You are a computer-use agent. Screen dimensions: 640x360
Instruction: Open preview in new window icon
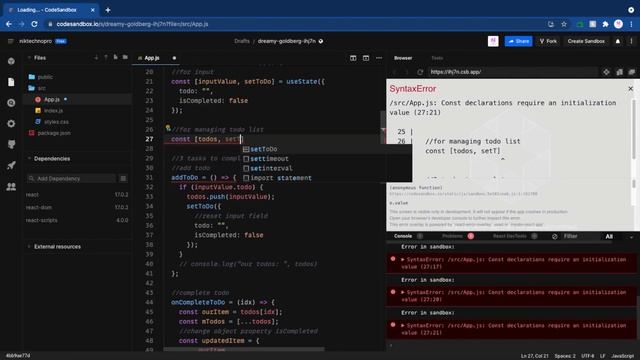(632, 72)
